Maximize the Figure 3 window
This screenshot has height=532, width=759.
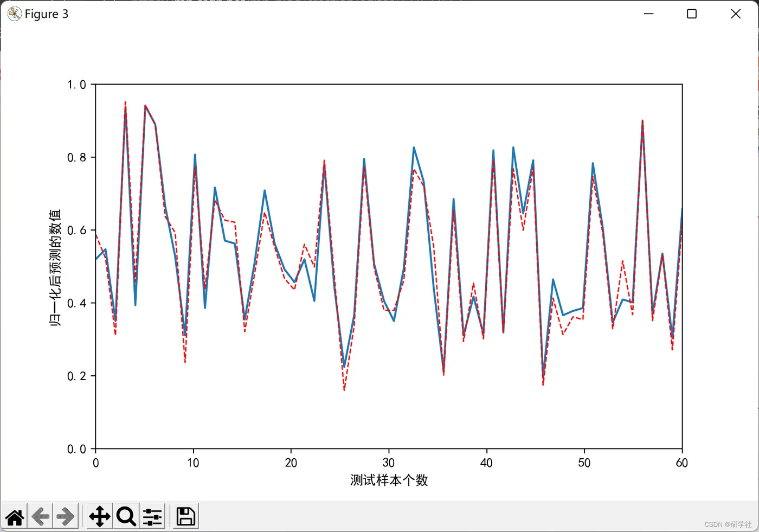(x=692, y=14)
